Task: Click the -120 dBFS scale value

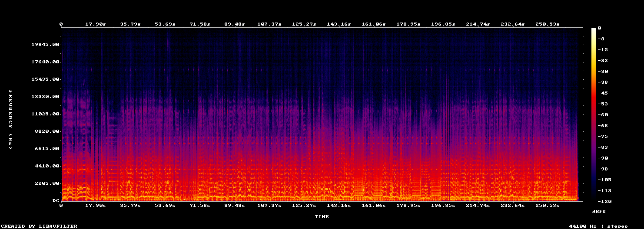Action: (604, 202)
